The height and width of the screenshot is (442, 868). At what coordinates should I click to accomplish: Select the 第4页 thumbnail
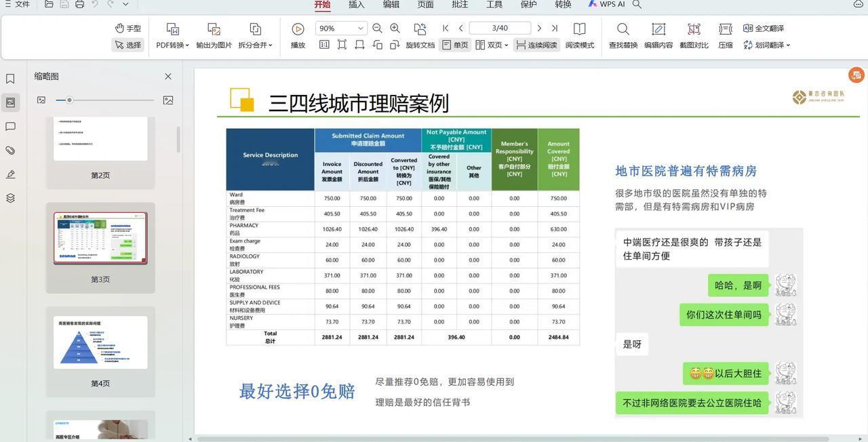click(100, 350)
